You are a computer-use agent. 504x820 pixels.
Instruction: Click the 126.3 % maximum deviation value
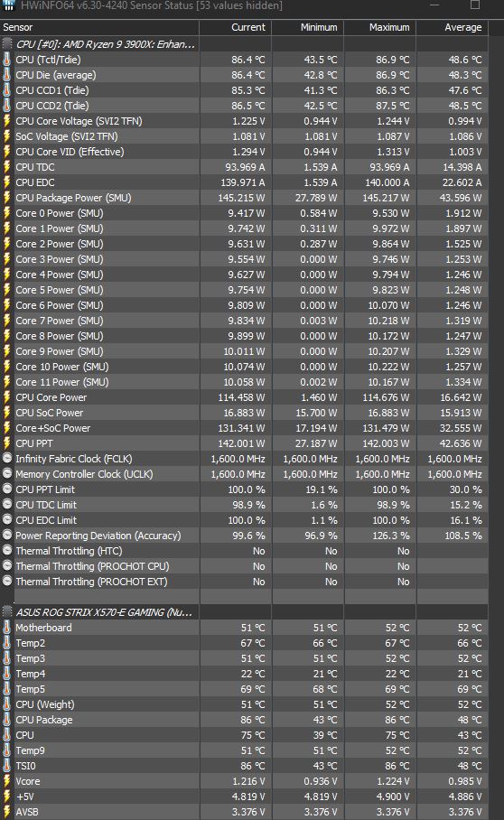(390, 536)
